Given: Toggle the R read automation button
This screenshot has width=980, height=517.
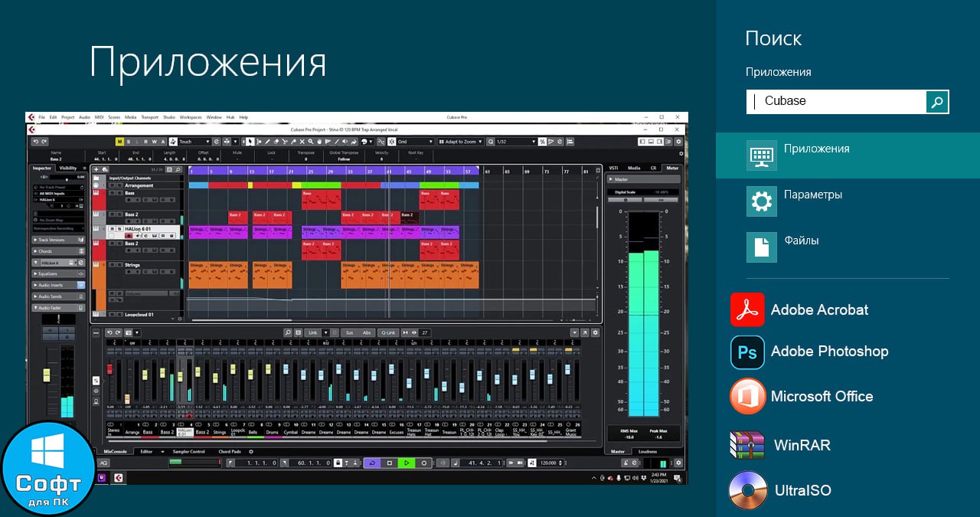Looking at the screenshot, I should [x=145, y=142].
